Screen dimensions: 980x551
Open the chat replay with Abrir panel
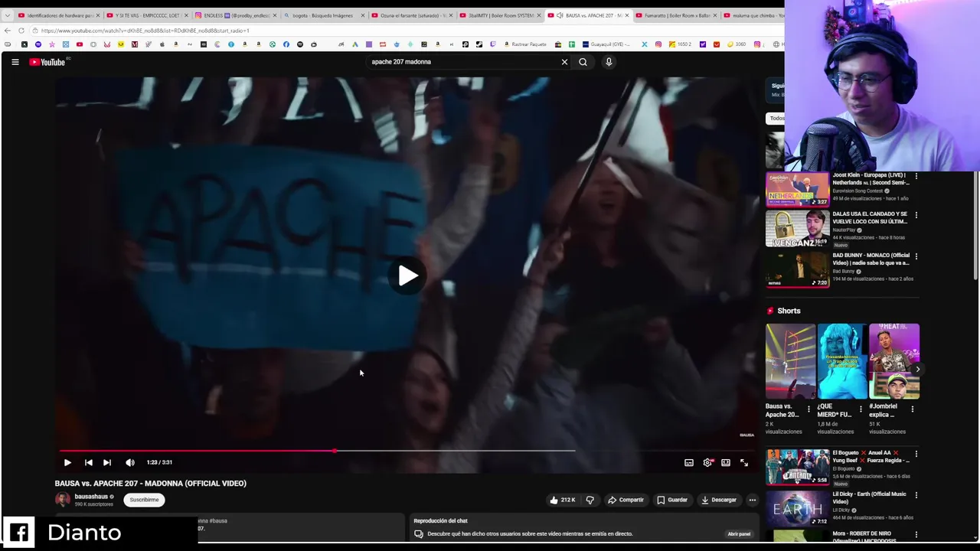[739, 533]
